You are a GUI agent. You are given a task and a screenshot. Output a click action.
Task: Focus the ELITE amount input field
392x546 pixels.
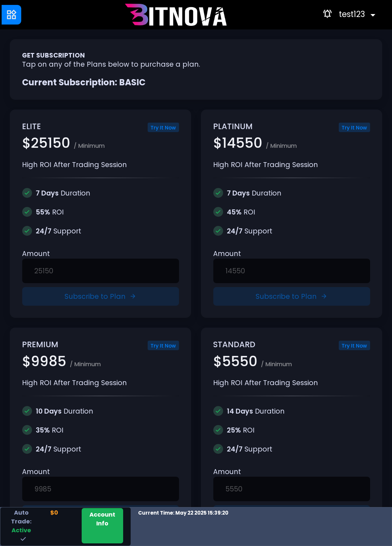click(101, 271)
